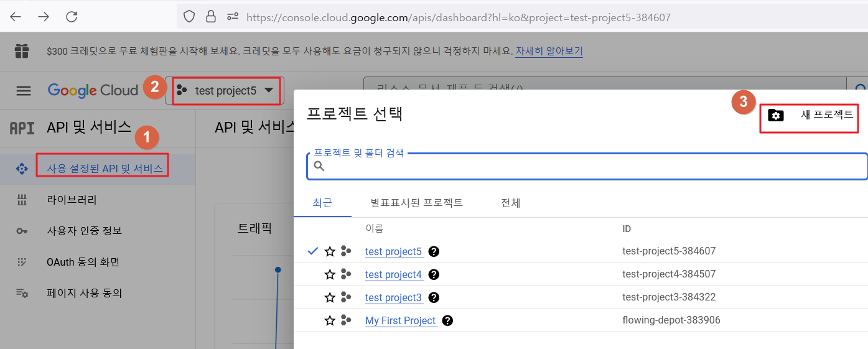Focus the 프로젝트 및 폴더 검색 field
Viewport: 868px width, 349px height.
point(587,166)
